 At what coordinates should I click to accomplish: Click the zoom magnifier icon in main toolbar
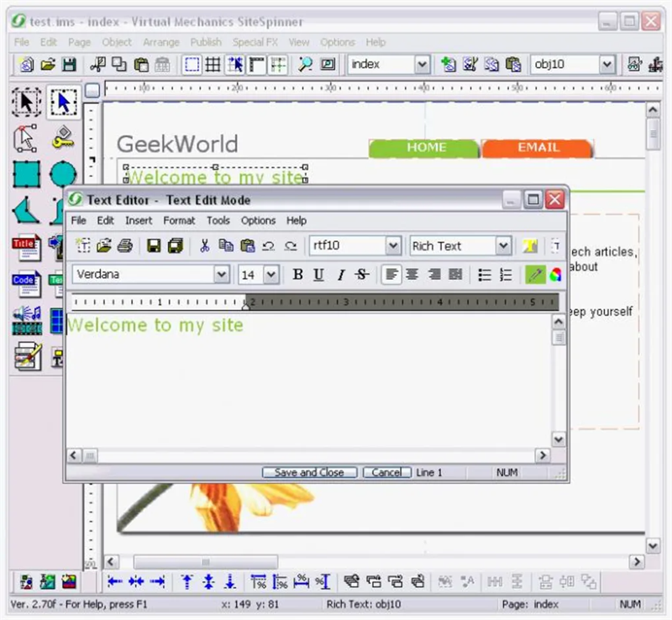[305, 65]
